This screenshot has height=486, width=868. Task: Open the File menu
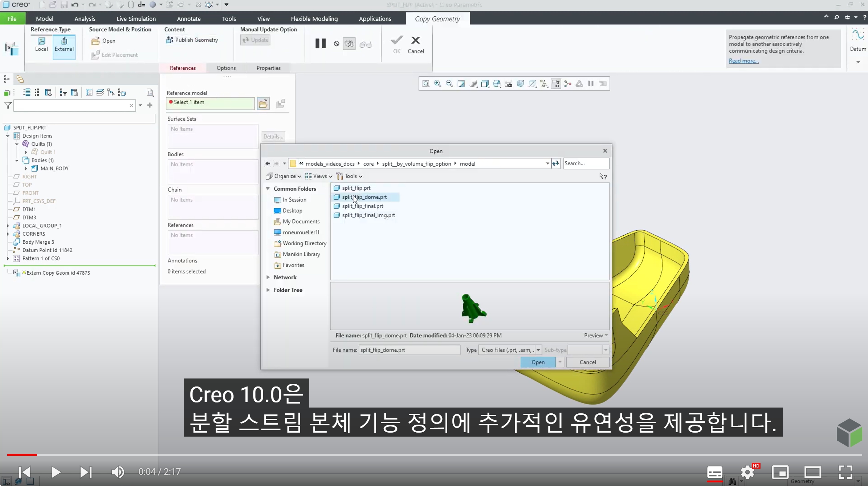tap(12, 19)
